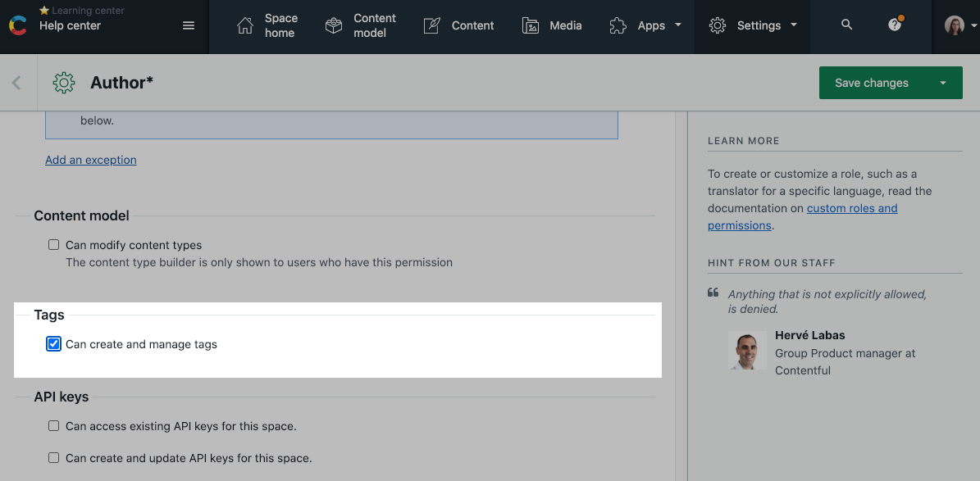Click the Space home house icon
The height and width of the screenshot is (481, 980).
click(245, 25)
